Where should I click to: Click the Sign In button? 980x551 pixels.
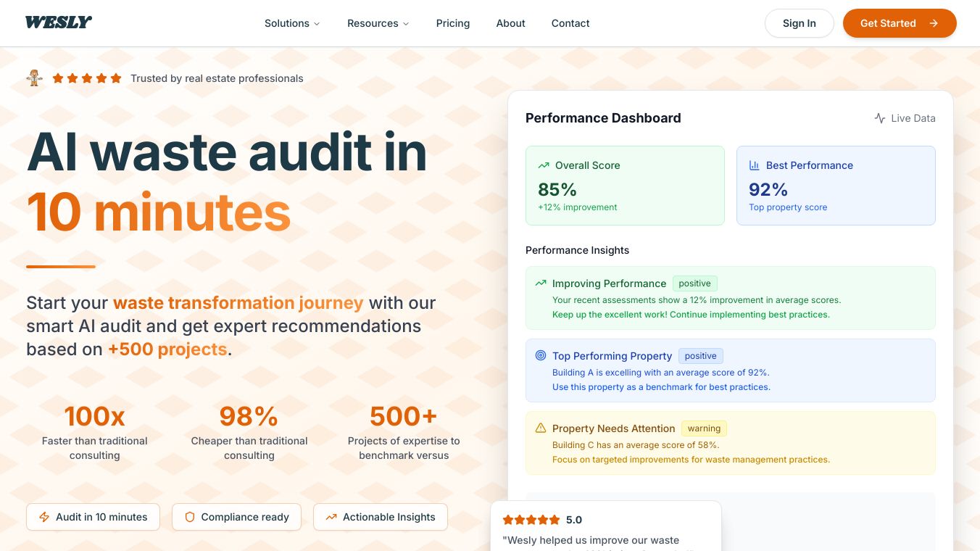pos(800,23)
